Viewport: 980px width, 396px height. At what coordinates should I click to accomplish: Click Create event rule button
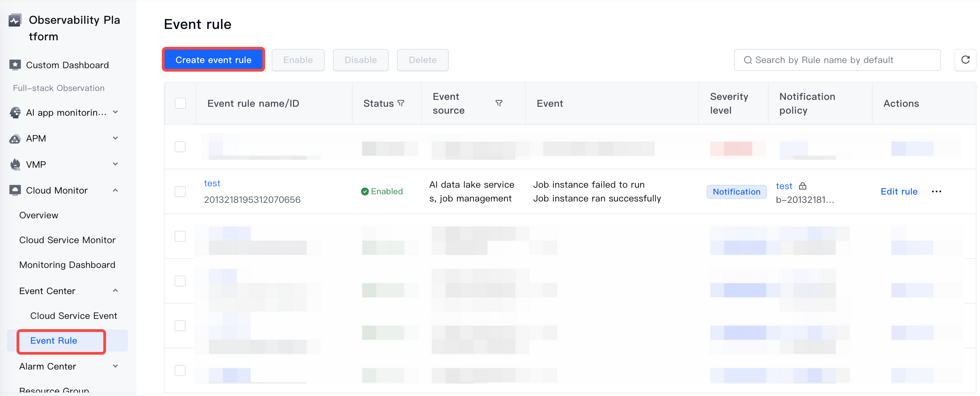pos(213,60)
